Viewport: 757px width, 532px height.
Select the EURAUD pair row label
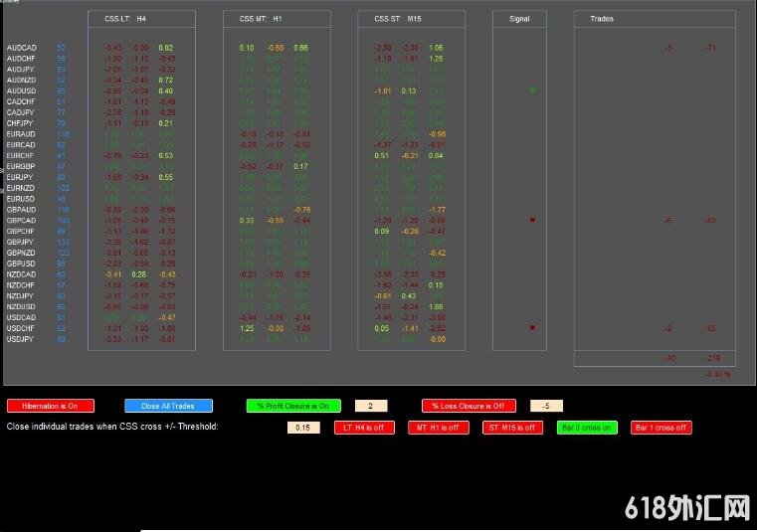pos(21,134)
